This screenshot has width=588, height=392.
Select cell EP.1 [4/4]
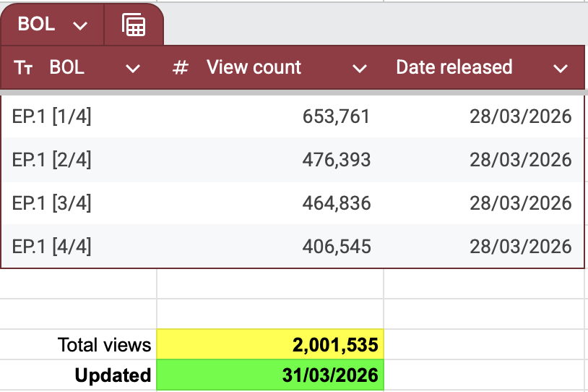[79, 247]
